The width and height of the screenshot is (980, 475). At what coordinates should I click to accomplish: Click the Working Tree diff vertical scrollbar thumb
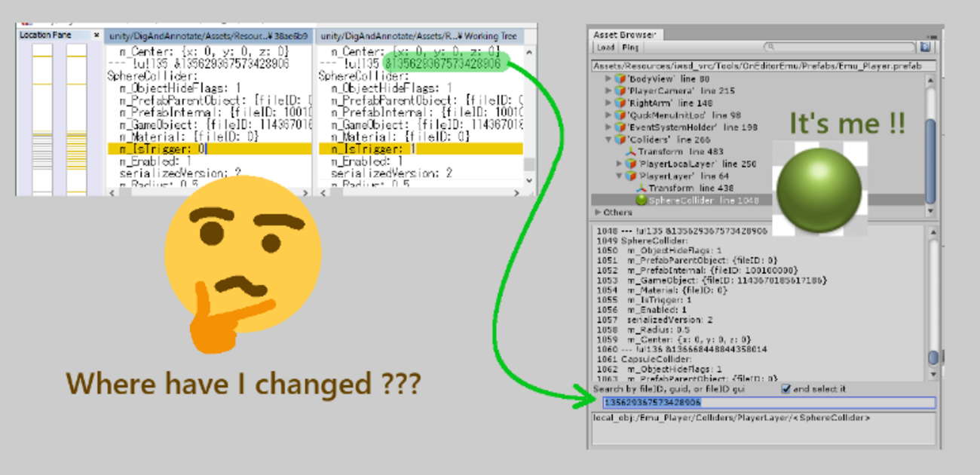529,165
